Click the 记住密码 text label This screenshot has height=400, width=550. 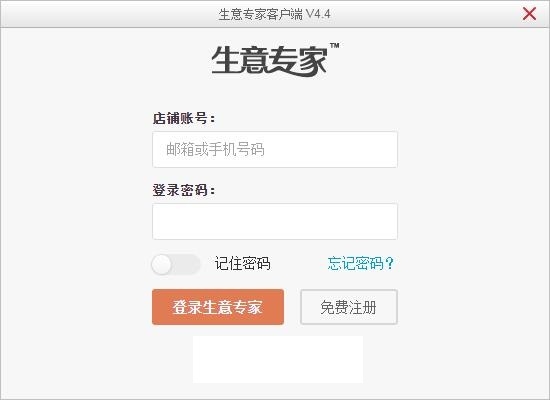(242, 264)
